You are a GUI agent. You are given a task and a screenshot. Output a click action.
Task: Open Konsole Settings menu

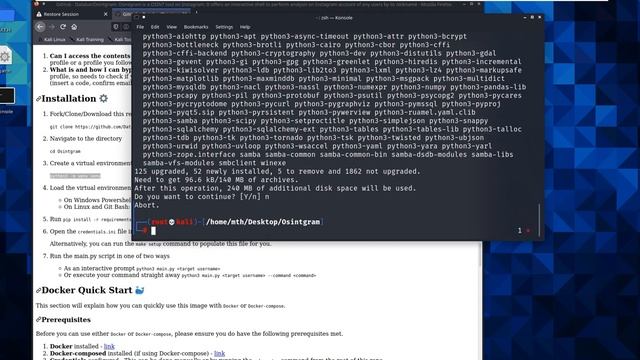(x=224, y=27)
